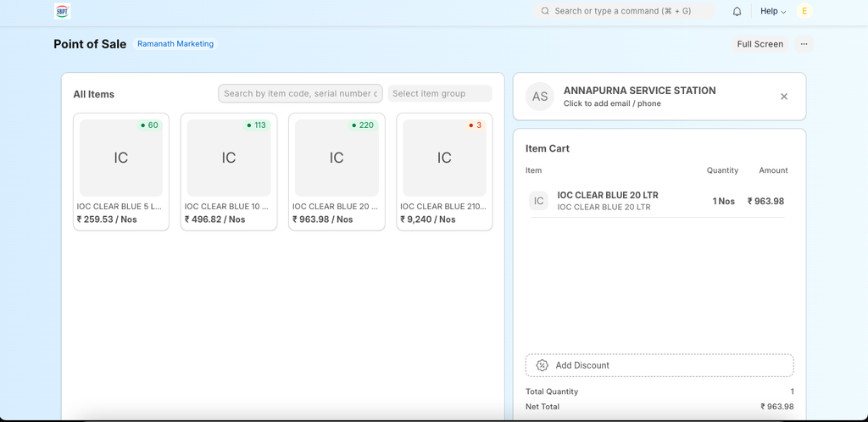This screenshot has width=868, height=422.
Task: Click price ₹ 9,240 / Nos
Action: pos(428,219)
